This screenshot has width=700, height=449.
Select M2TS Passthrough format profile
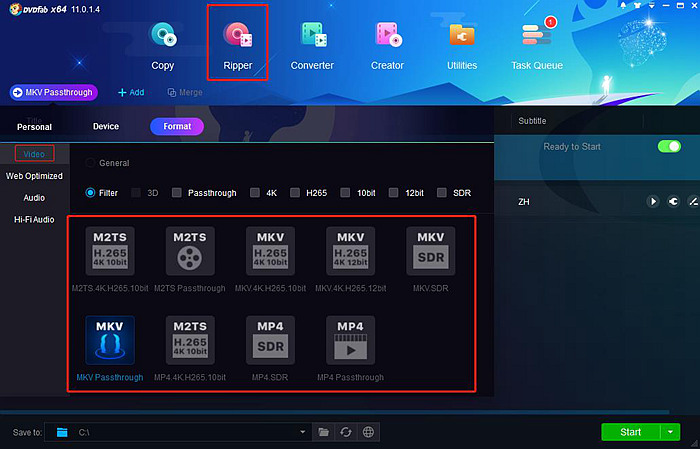pos(190,260)
